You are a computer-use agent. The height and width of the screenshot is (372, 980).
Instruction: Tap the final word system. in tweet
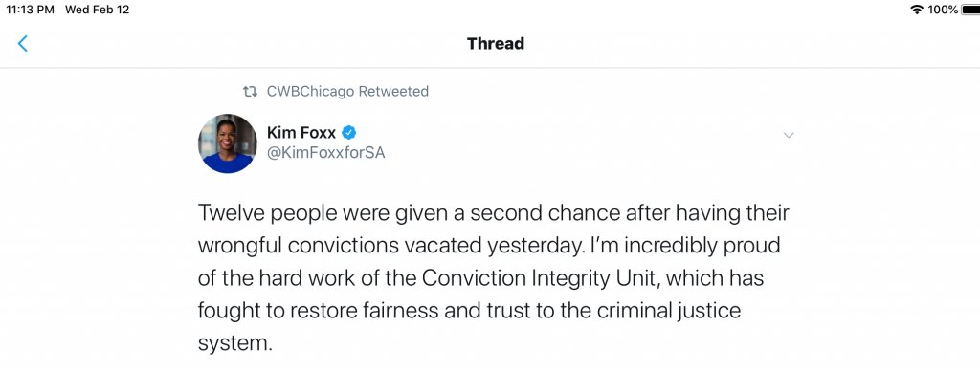point(235,343)
